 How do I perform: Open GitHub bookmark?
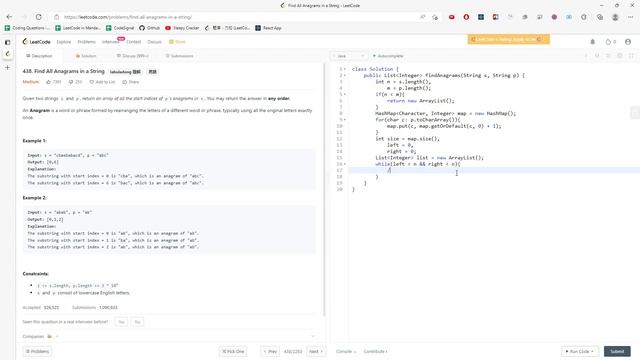(149, 28)
